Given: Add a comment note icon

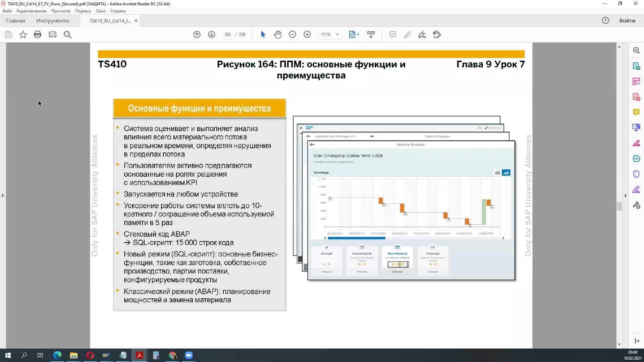Looking at the screenshot, I should point(393,35).
